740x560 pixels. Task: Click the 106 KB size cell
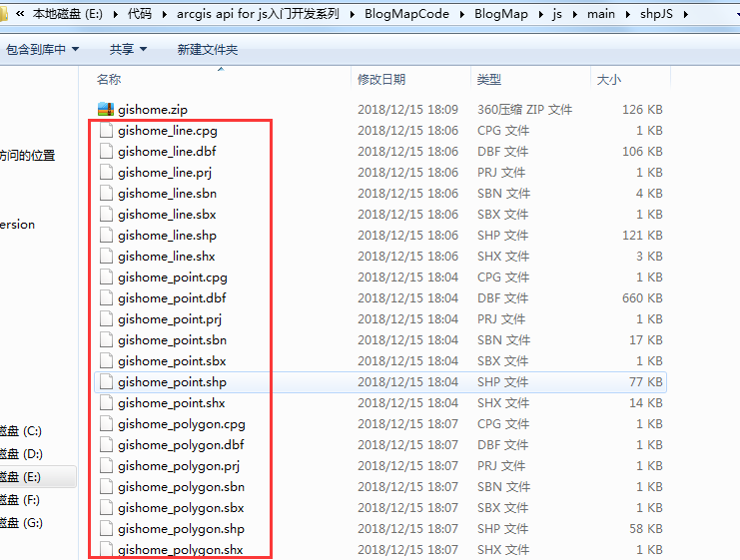642,152
